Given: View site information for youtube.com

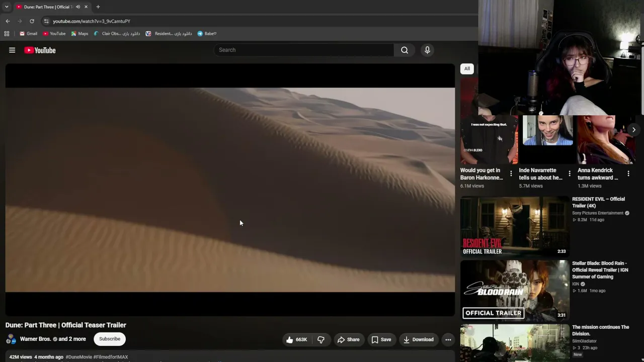Looking at the screenshot, I should click(x=46, y=21).
